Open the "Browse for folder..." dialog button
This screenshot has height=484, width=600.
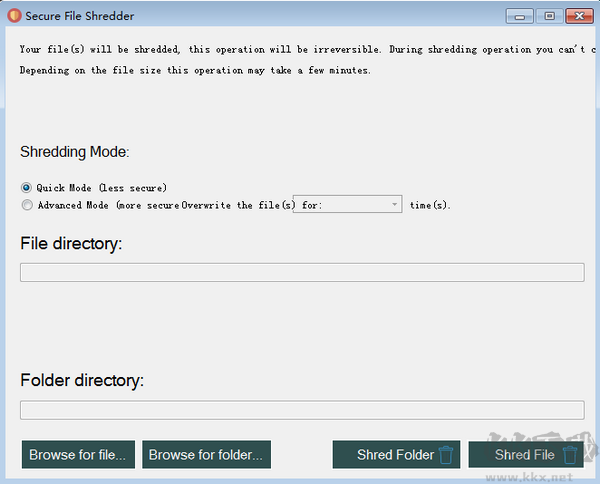[x=205, y=455]
